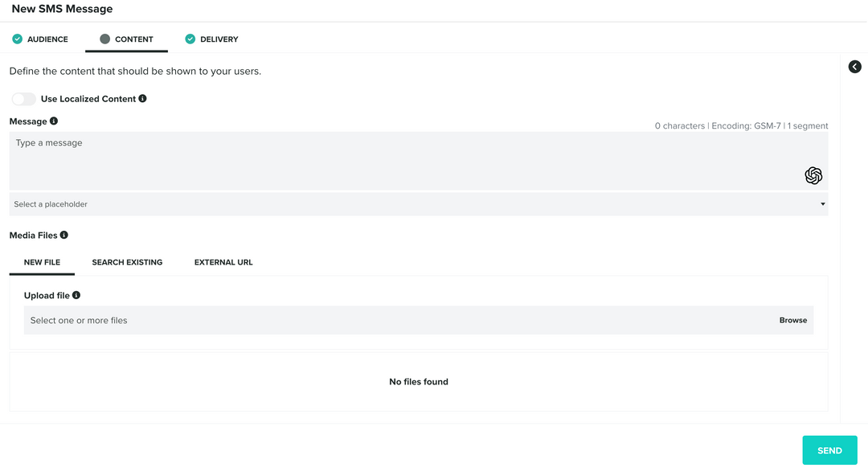Screen dimensions: 868x472
Task: Click the Use Localized Content label
Action: pos(90,98)
